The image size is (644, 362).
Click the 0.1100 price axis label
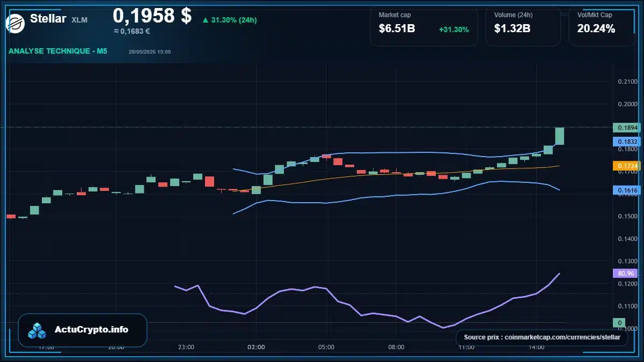tap(627, 306)
